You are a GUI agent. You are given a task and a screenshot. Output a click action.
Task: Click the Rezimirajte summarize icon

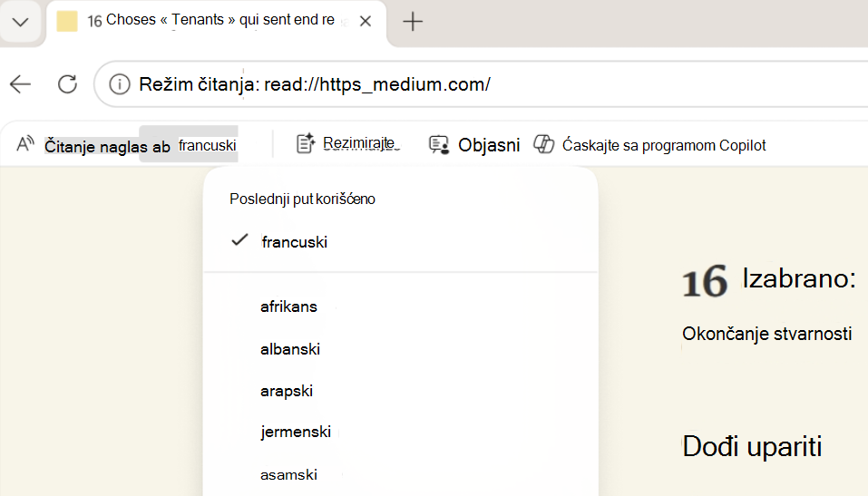click(306, 143)
